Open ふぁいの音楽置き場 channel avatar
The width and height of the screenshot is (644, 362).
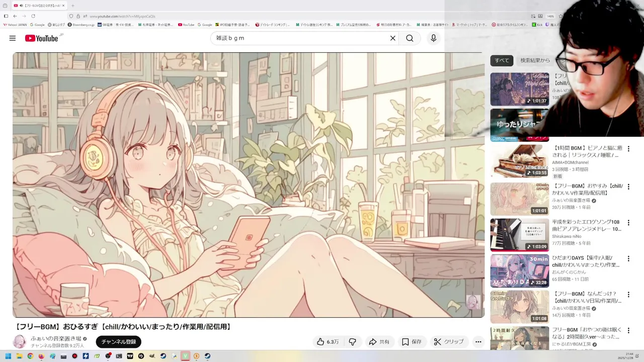click(x=20, y=342)
